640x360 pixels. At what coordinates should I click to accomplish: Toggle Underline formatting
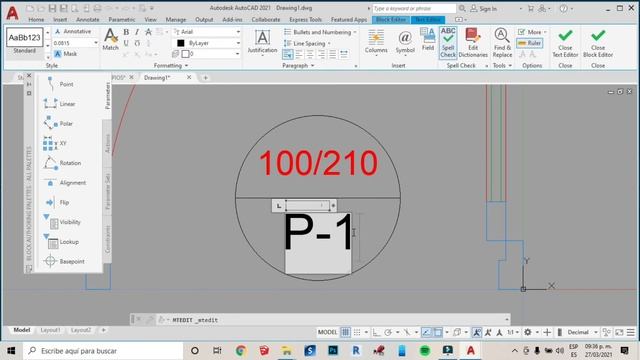click(126, 43)
